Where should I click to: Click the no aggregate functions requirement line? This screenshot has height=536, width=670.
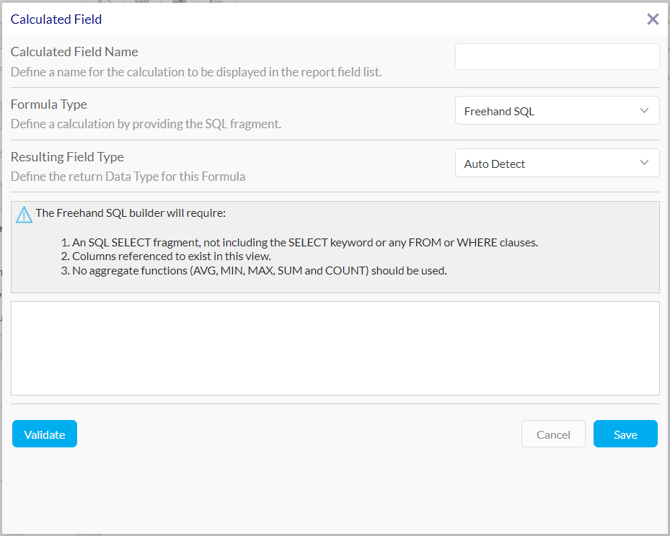pos(258,270)
